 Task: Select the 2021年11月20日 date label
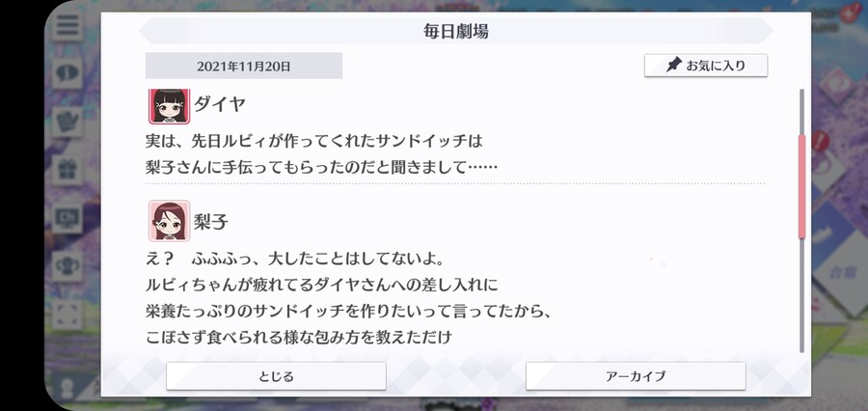[244, 66]
